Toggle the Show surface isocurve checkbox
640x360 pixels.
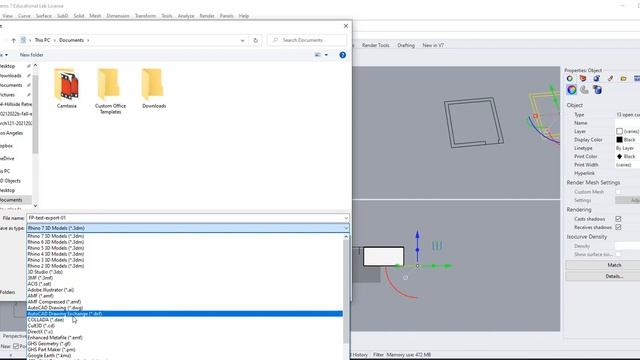618,254
